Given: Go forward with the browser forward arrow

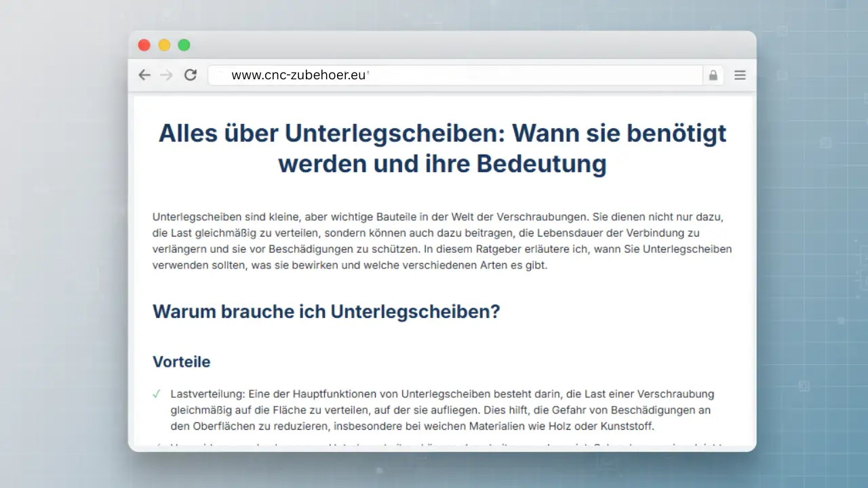Looking at the screenshot, I should 166,75.
